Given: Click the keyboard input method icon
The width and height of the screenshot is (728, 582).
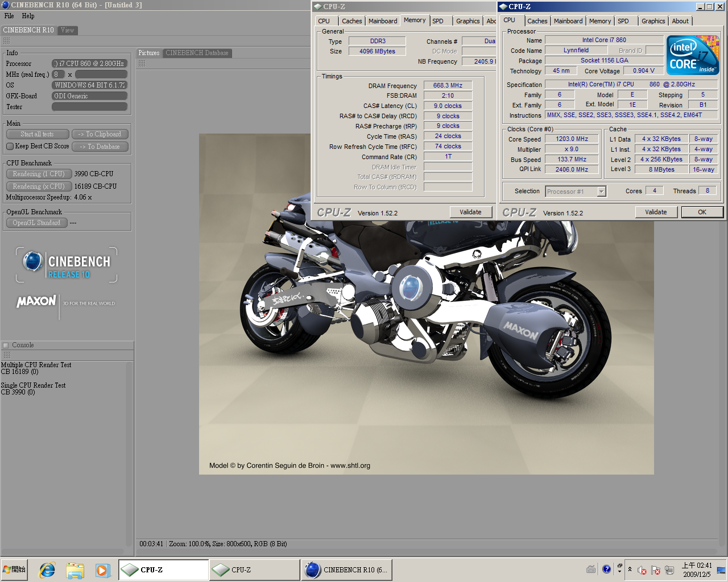Looking at the screenshot, I should tap(591, 569).
